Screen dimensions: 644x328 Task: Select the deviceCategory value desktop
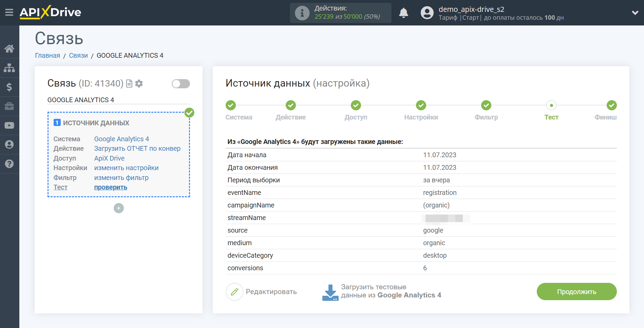tap(435, 255)
